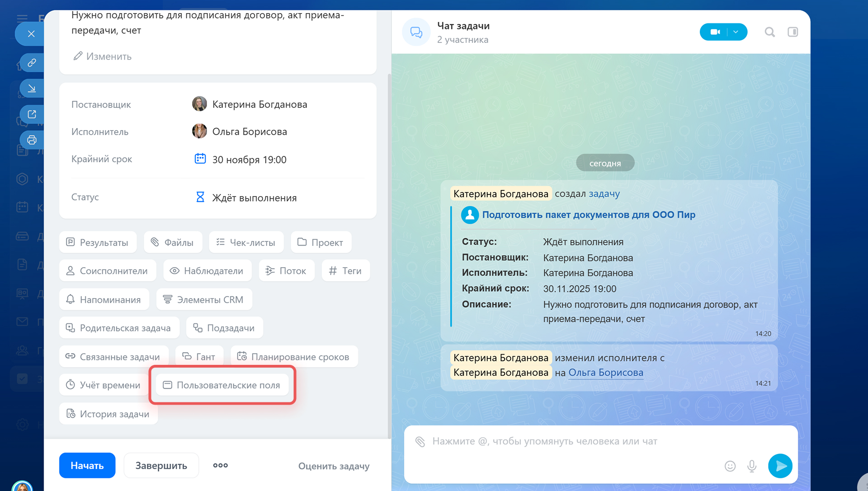
Task: Click the microphone icon in message box
Action: tap(752, 466)
